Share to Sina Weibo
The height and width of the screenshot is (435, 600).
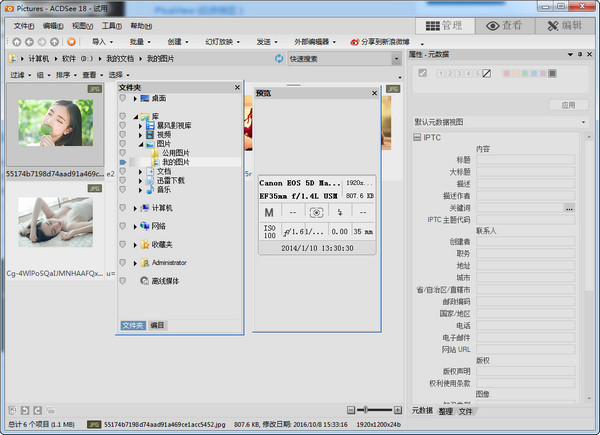[x=380, y=42]
